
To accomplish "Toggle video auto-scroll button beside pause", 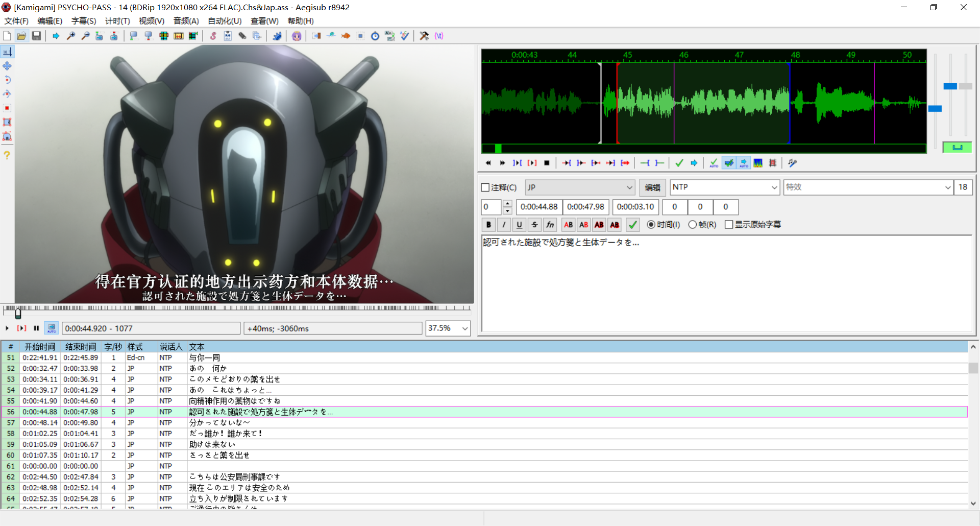I will coord(52,328).
